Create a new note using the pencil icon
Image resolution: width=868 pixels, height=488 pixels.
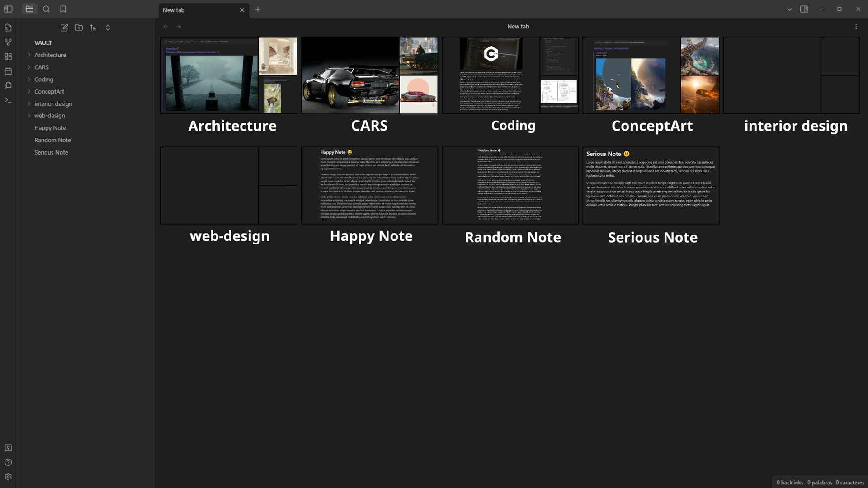(x=64, y=28)
